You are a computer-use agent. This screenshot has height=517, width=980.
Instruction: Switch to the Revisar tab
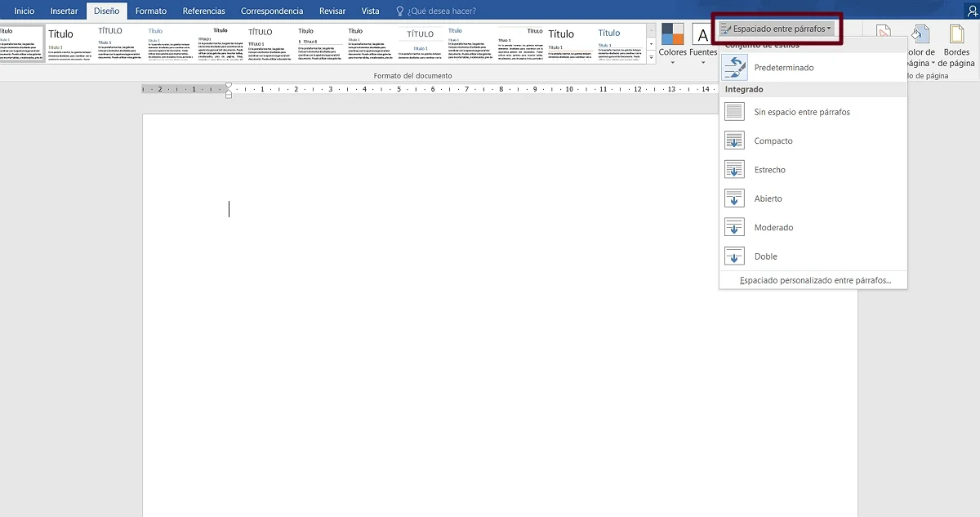pos(332,11)
